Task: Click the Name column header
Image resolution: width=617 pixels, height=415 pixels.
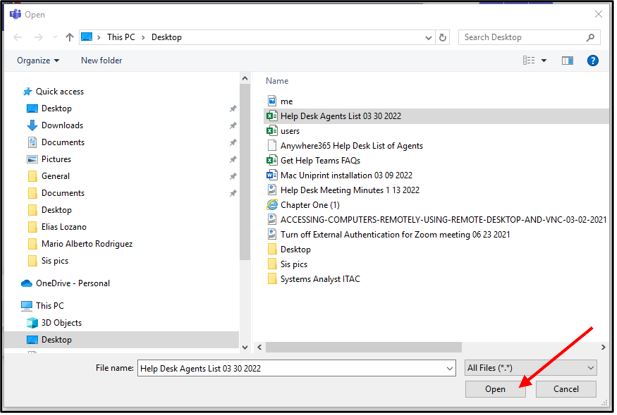Action: (277, 81)
